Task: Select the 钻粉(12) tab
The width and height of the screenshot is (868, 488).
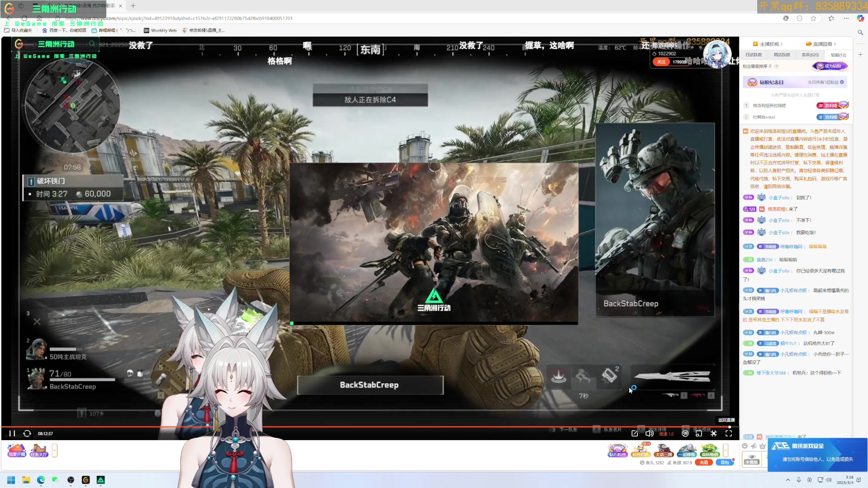Action: click(x=839, y=55)
